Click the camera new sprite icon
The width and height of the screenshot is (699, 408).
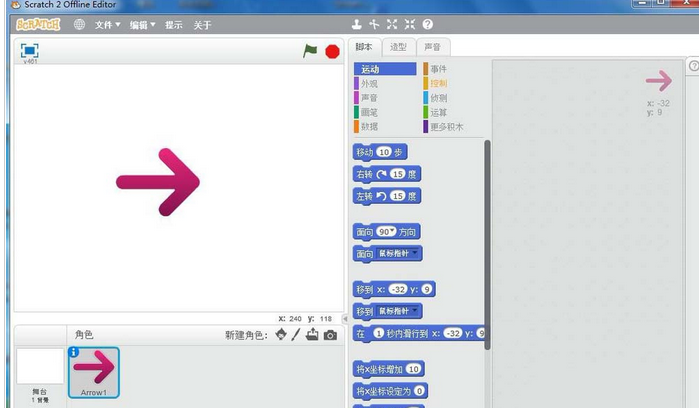click(330, 335)
